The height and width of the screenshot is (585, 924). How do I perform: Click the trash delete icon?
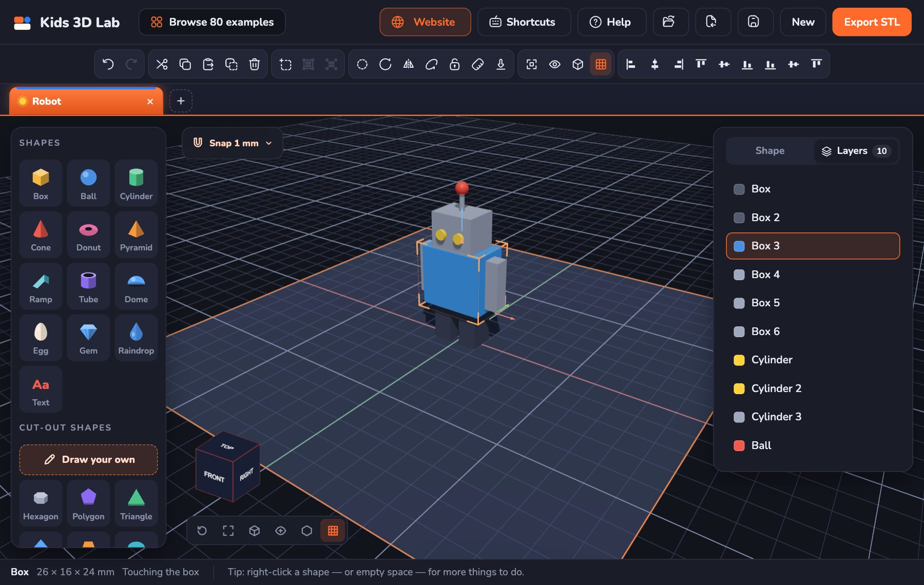(x=255, y=64)
